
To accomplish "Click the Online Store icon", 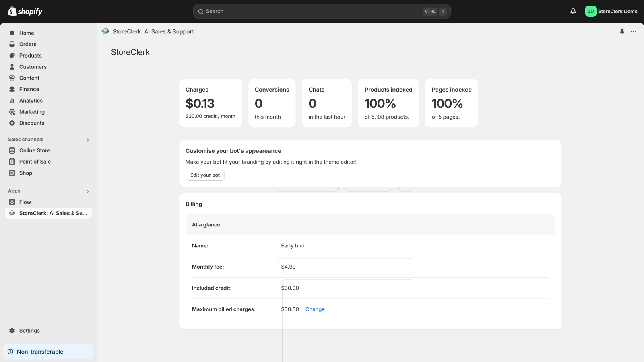I will (x=12, y=150).
